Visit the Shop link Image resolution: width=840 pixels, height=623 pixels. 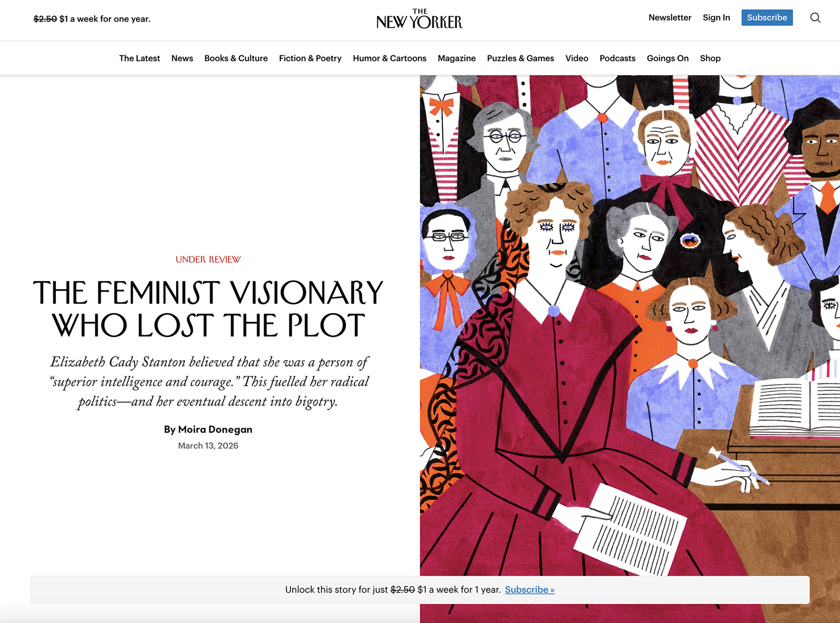tap(710, 58)
